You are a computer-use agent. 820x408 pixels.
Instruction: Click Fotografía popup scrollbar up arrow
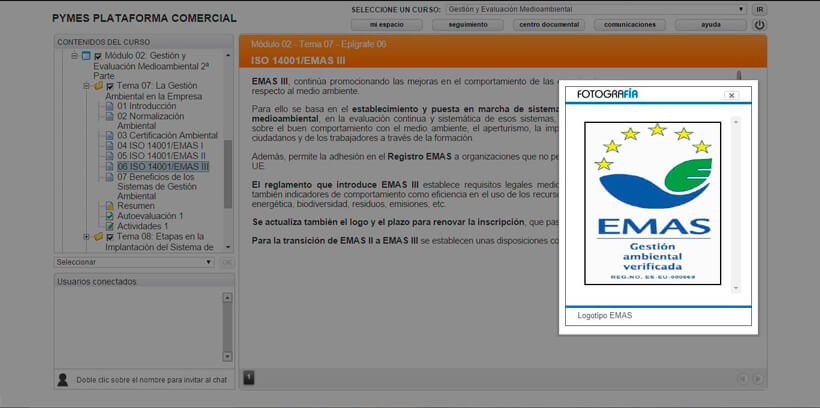[x=736, y=121]
